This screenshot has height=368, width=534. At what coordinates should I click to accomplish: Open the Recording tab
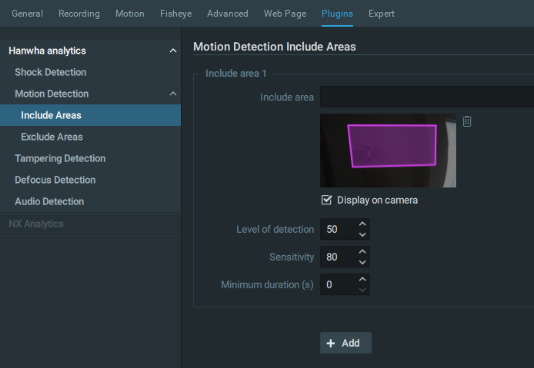[x=79, y=14]
